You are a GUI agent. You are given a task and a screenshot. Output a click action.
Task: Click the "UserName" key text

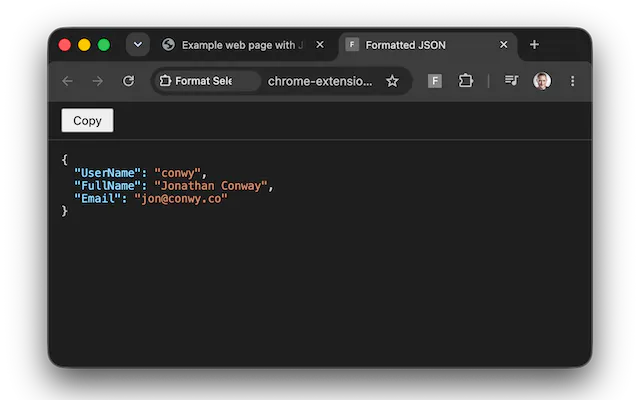point(107,173)
